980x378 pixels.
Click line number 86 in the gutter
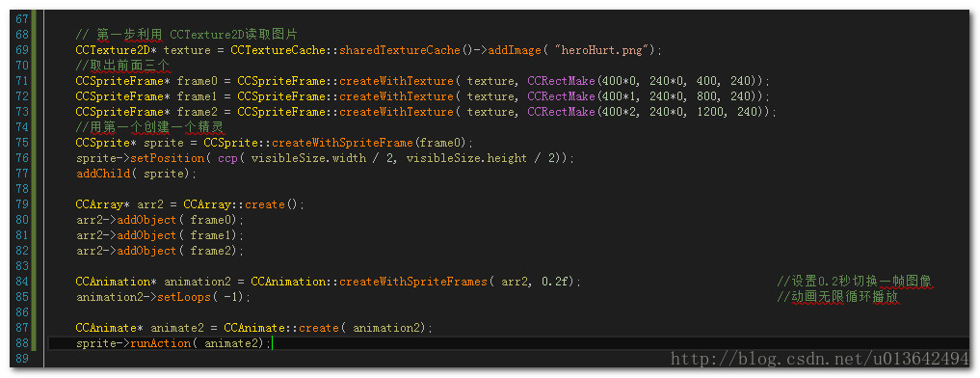tap(21, 312)
